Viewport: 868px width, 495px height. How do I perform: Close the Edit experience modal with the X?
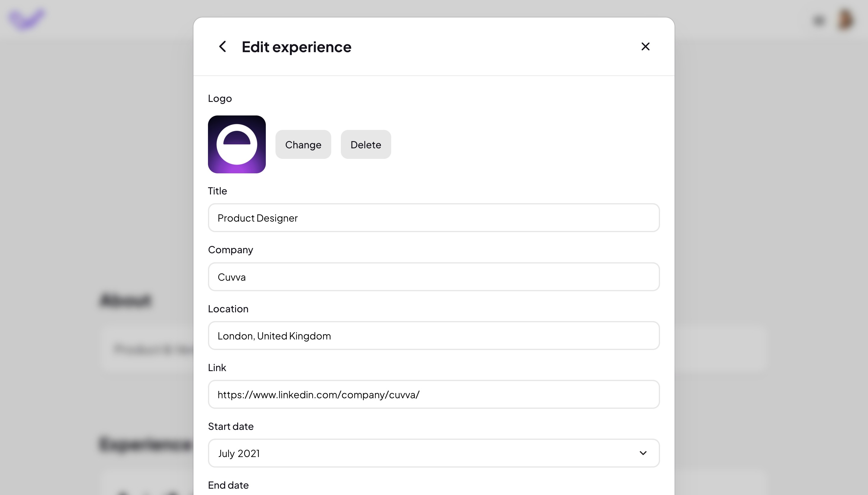click(645, 46)
